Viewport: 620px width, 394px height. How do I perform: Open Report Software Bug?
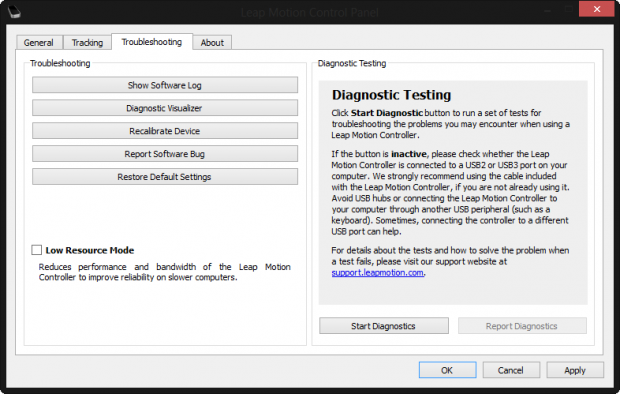165,154
